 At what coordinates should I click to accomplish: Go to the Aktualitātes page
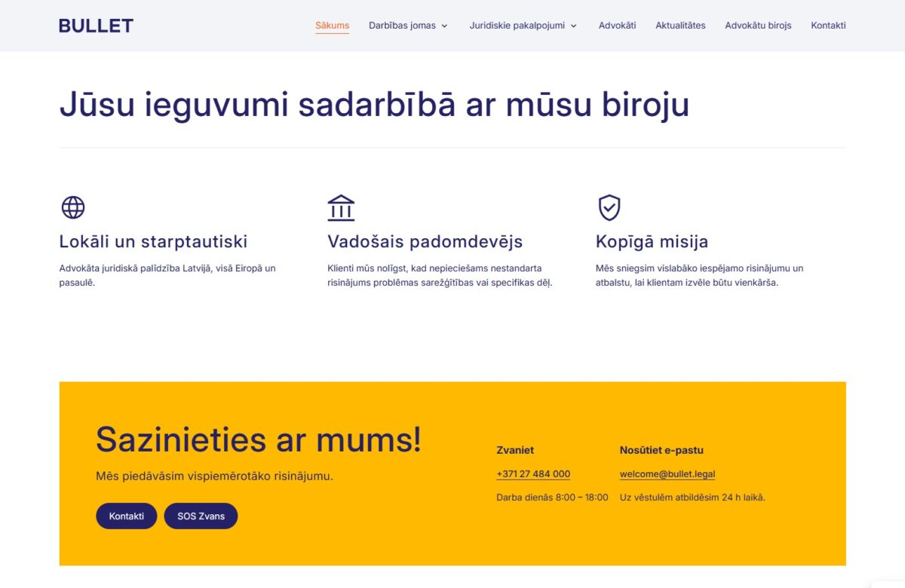[680, 25]
